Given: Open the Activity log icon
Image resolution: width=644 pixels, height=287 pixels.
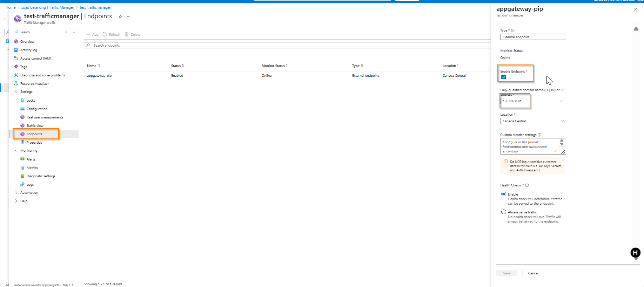Looking at the screenshot, I should point(16,50).
